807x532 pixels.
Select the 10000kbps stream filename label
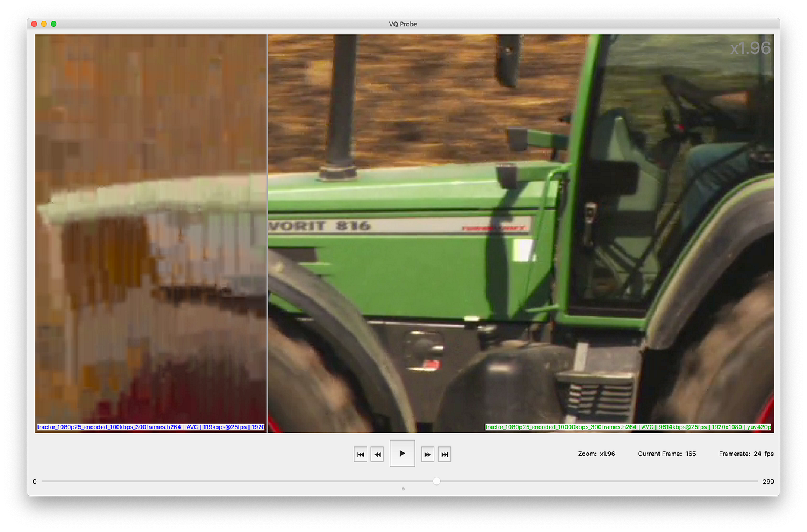pyautogui.click(x=628, y=427)
